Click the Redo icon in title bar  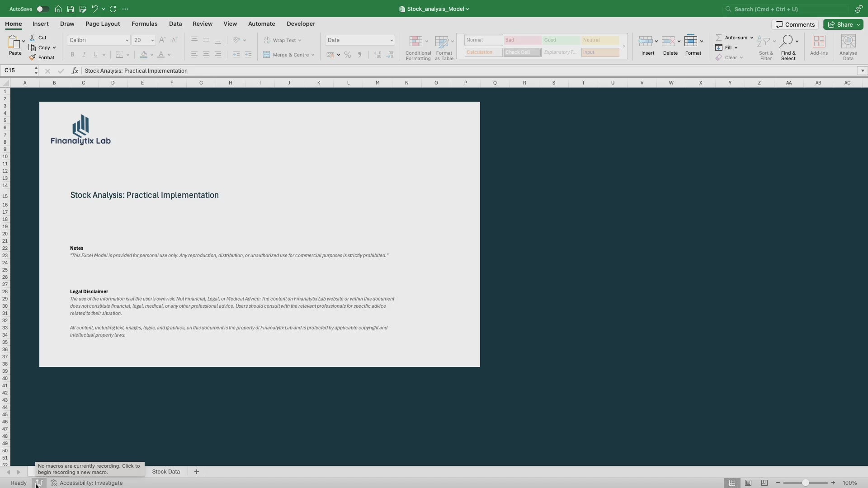click(x=113, y=9)
